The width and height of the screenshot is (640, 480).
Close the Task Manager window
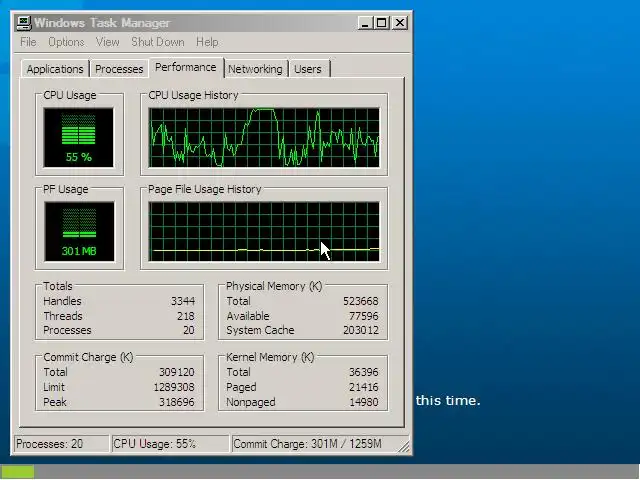point(400,23)
